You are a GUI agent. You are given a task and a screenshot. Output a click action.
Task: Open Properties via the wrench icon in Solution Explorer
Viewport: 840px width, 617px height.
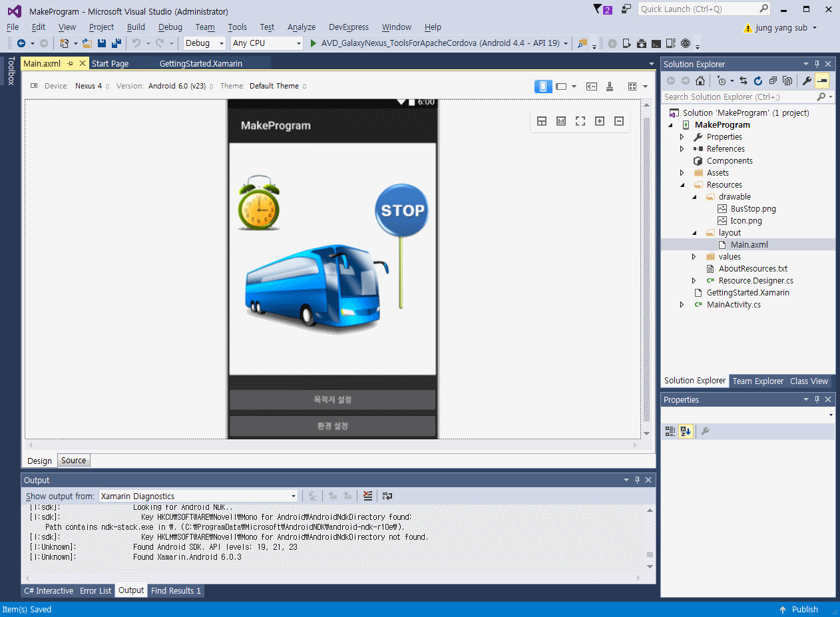tap(807, 81)
